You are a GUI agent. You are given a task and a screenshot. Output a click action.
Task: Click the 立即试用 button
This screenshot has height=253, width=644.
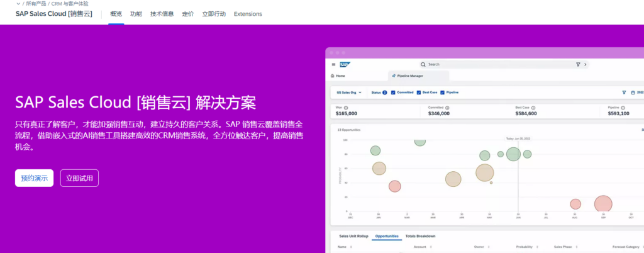coord(79,178)
